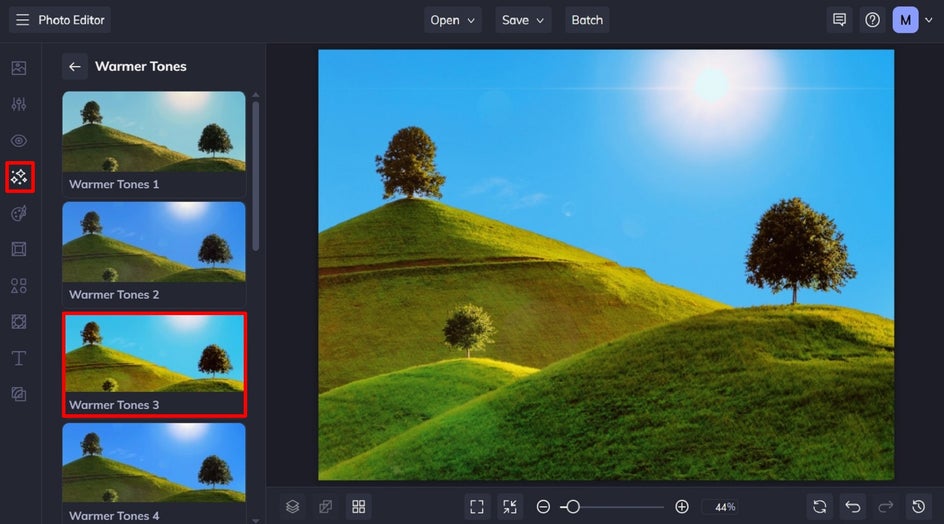Expand the Open dropdown menu
This screenshot has width=944, height=524.
pyautogui.click(x=452, y=20)
